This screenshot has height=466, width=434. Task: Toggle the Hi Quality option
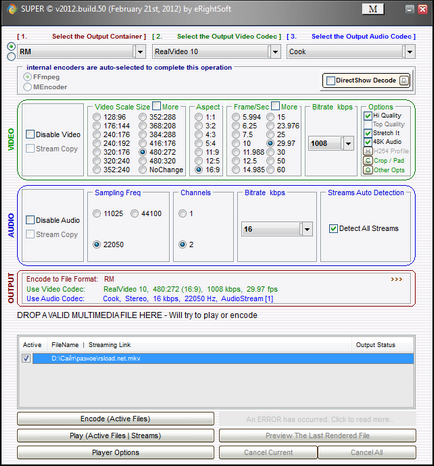coord(368,116)
